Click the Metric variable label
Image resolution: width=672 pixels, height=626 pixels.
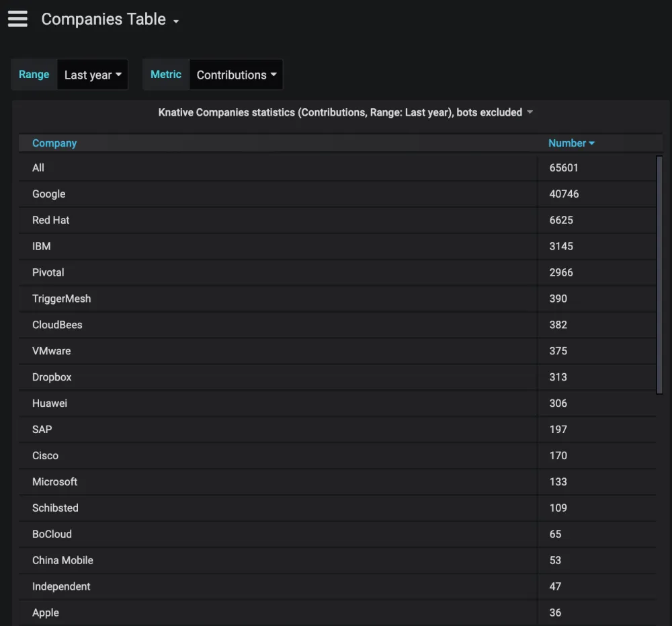[166, 75]
